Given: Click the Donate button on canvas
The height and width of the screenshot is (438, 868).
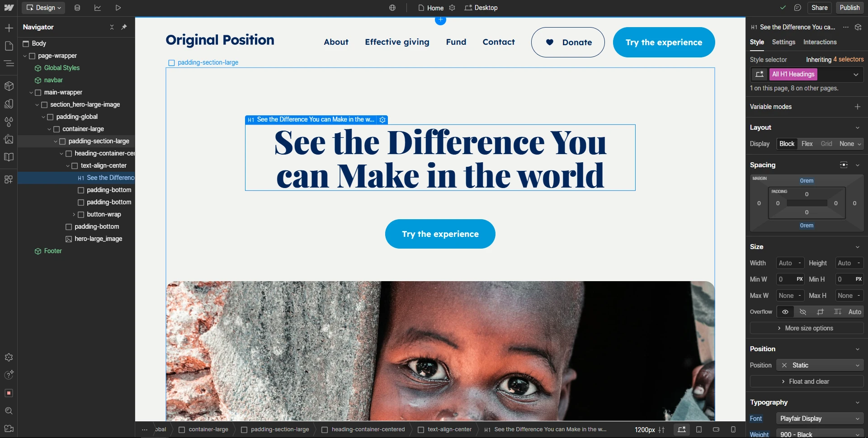Looking at the screenshot, I should coord(568,42).
